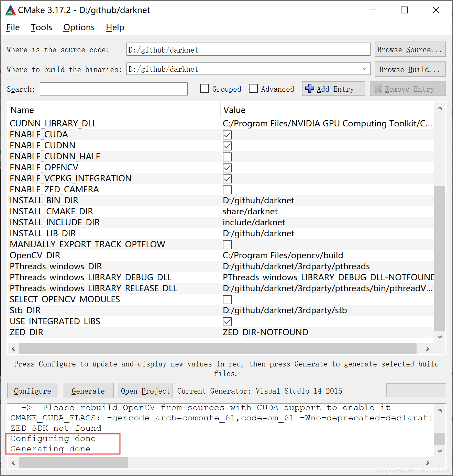Click the Generate button
The width and height of the screenshot is (453, 476).
tap(88, 391)
